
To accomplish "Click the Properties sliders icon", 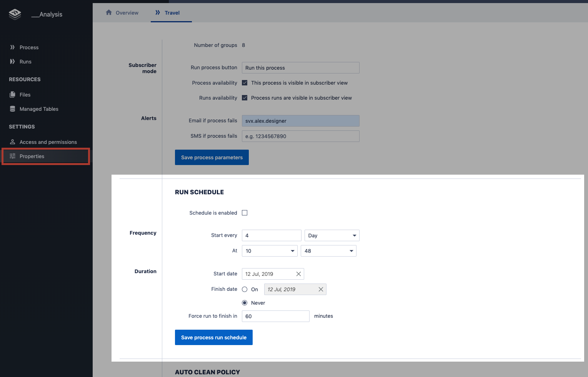I will [x=12, y=156].
